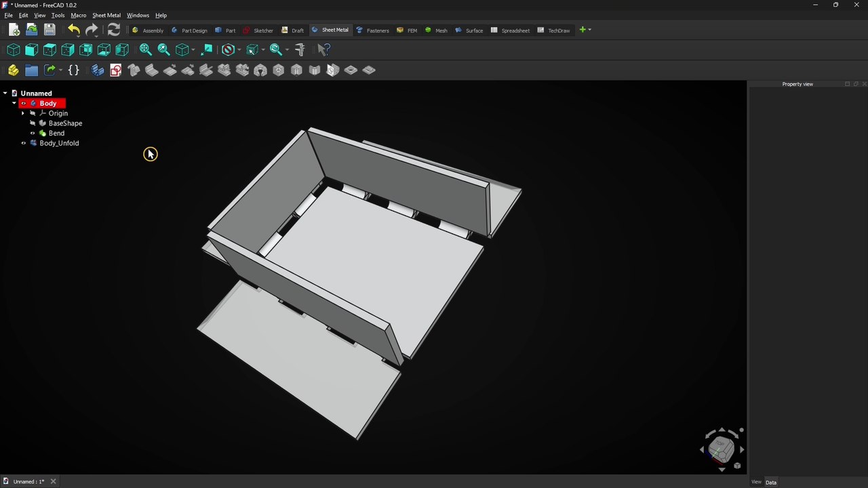Open the Windows menu
The image size is (868, 488).
point(138,15)
